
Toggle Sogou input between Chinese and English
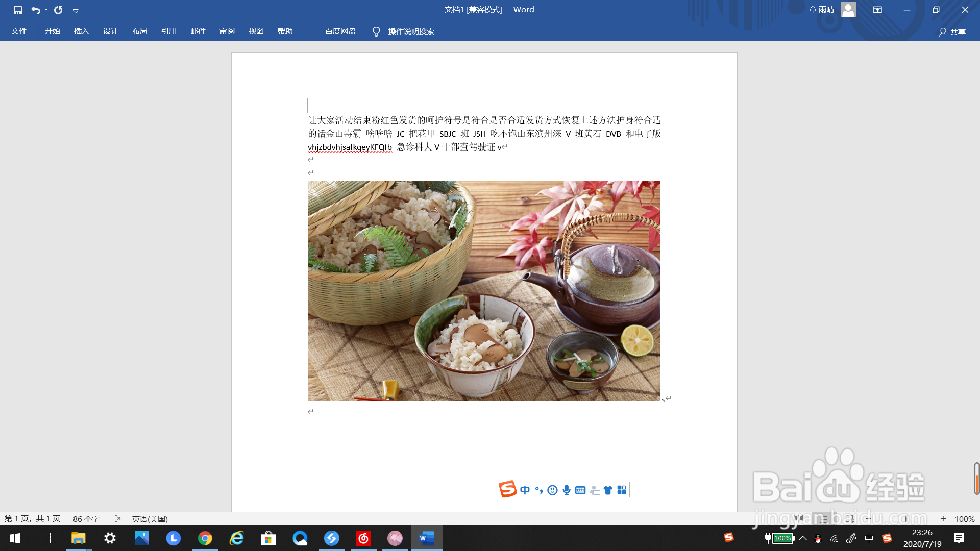524,489
